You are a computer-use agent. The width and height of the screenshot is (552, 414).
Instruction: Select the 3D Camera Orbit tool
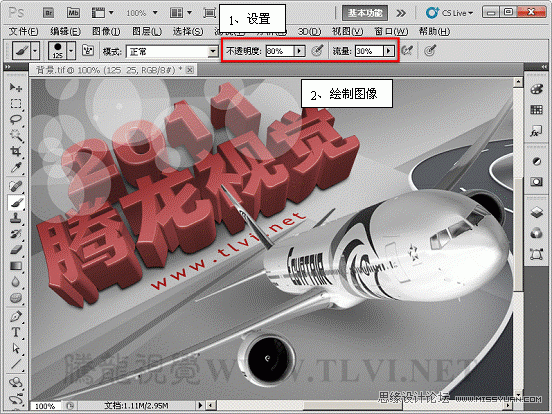(16, 399)
